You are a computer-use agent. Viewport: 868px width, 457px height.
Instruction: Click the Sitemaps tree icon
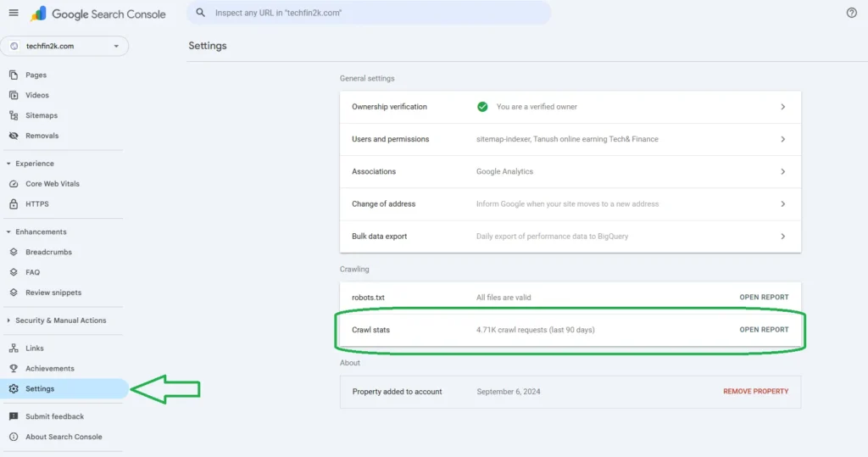14,115
